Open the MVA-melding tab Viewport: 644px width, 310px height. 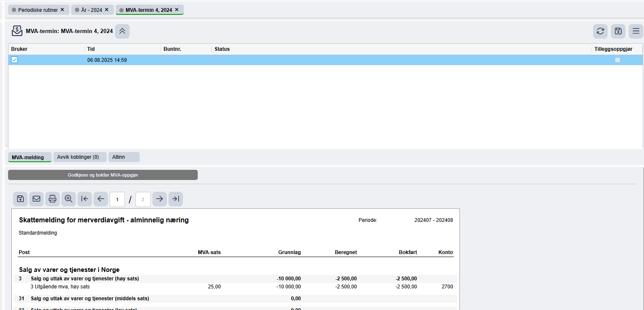[x=30, y=157]
